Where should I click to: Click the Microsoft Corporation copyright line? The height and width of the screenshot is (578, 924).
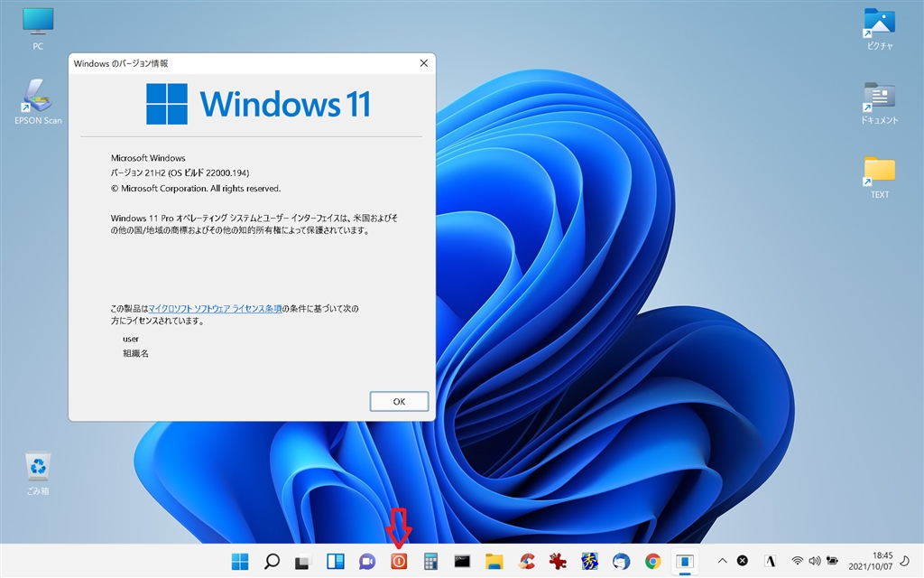(x=196, y=189)
